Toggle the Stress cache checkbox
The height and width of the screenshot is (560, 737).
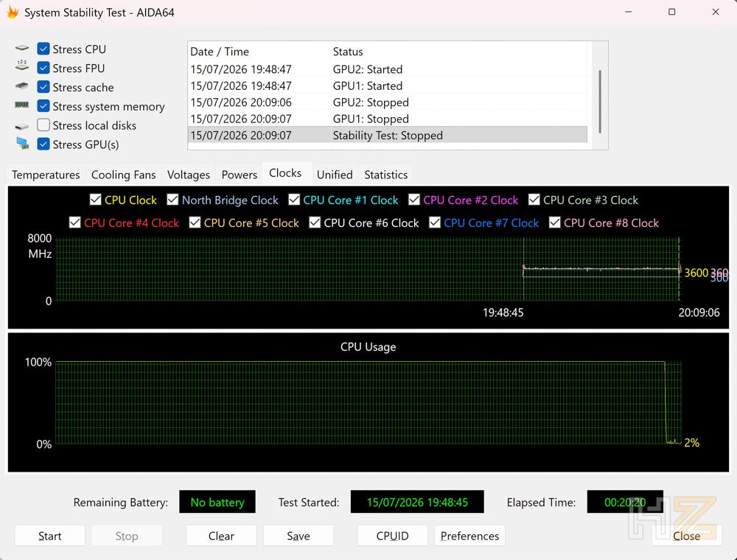click(x=43, y=87)
